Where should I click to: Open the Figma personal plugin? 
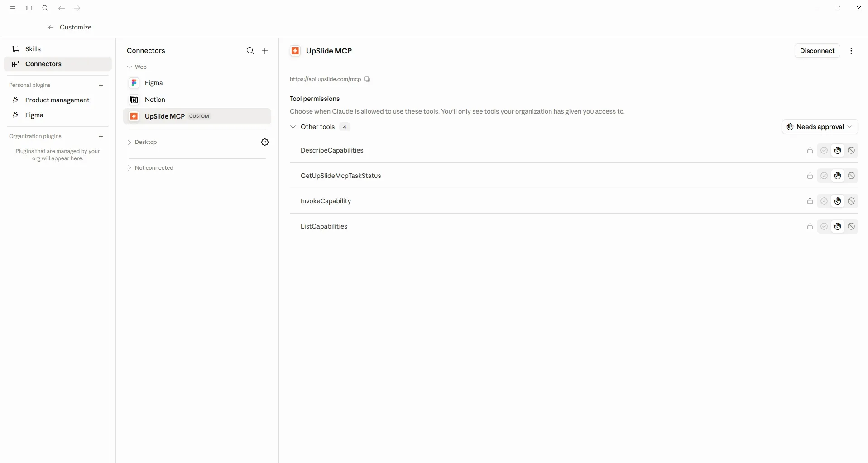[x=58, y=115]
